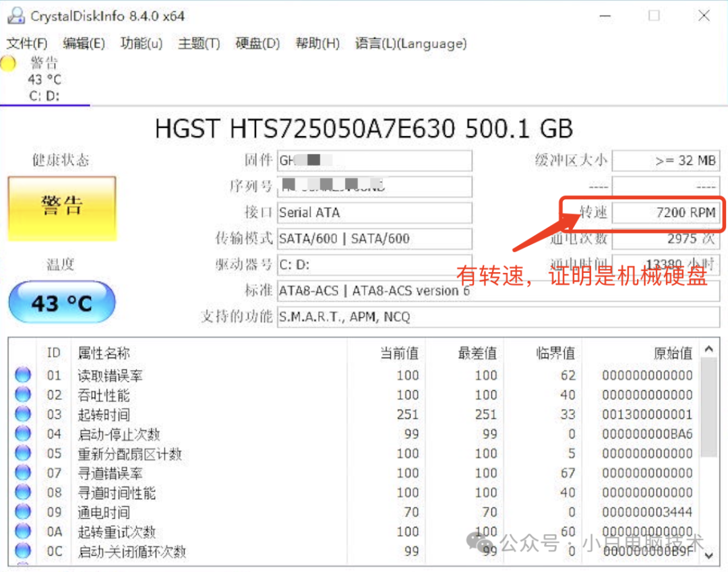Click the firmware (固件) field
Screen dimensions: 728x572
(375, 160)
